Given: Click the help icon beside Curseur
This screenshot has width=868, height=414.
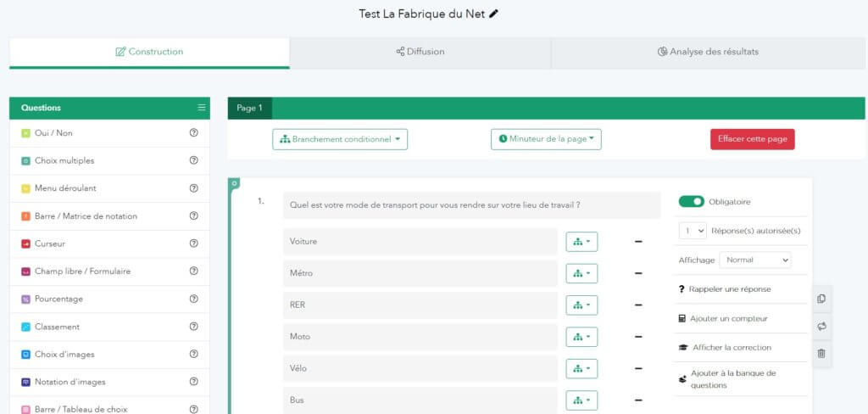Looking at the screenshot, I should (193, 243).
